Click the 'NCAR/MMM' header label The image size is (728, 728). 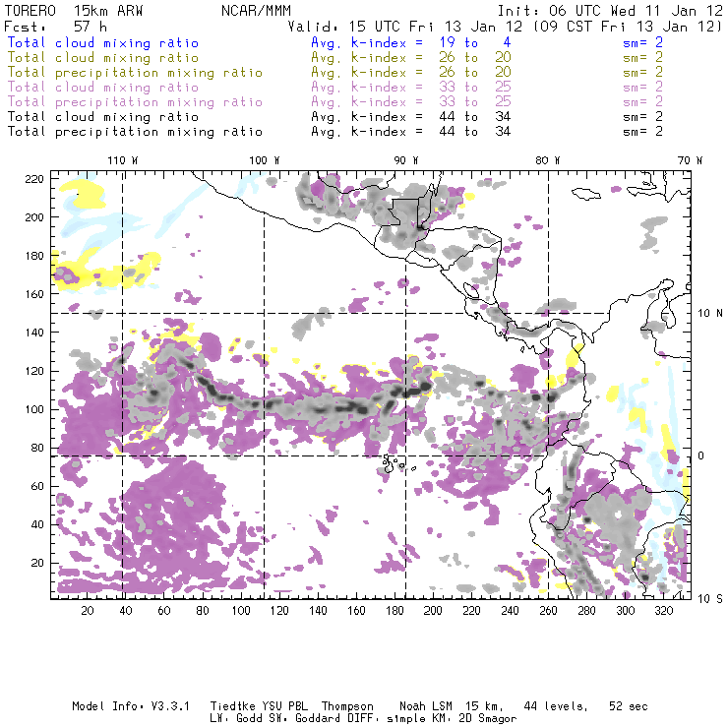pyautogui.click(x=256, y=11)
